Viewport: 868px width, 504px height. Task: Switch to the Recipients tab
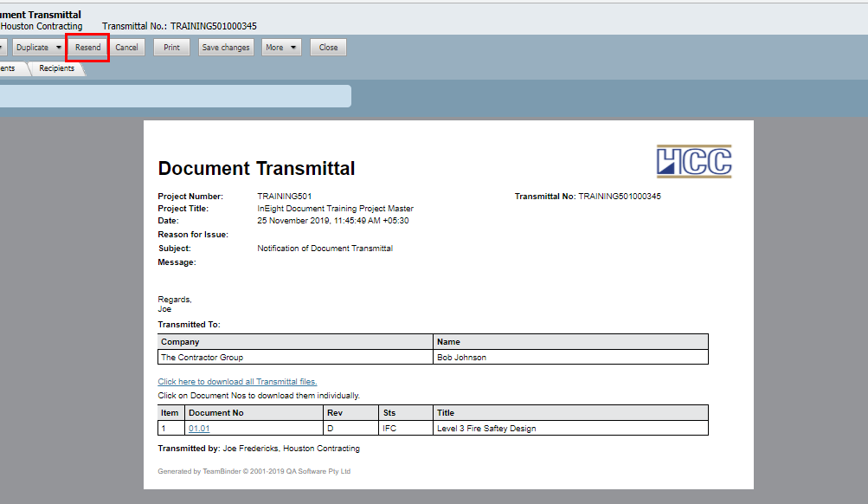click(57, 69)
